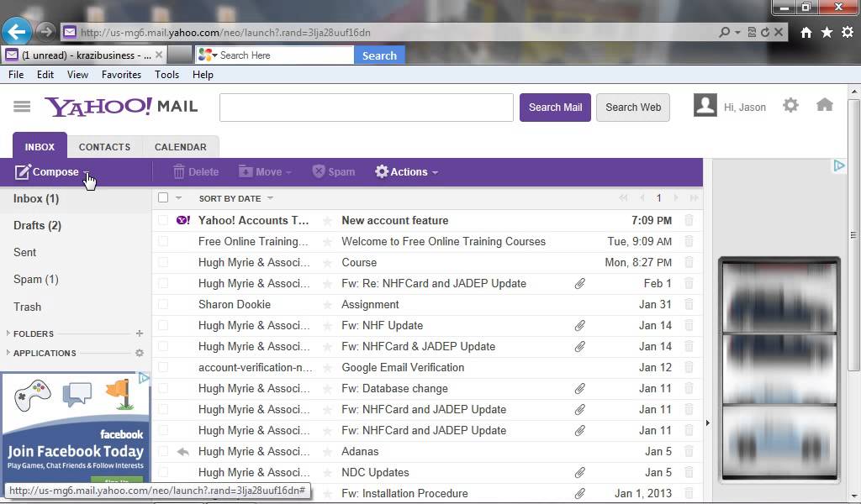Open the File menu
The image size is (861, 504).
click(x=16, y=75)
